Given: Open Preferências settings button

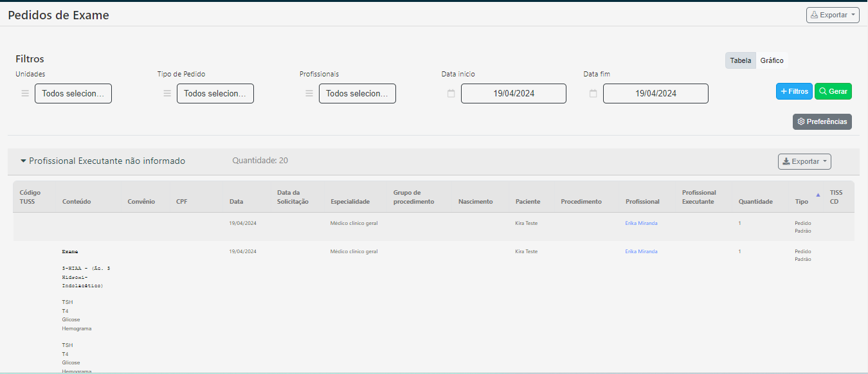Looking at the screenshot, I should coord(822,121).
